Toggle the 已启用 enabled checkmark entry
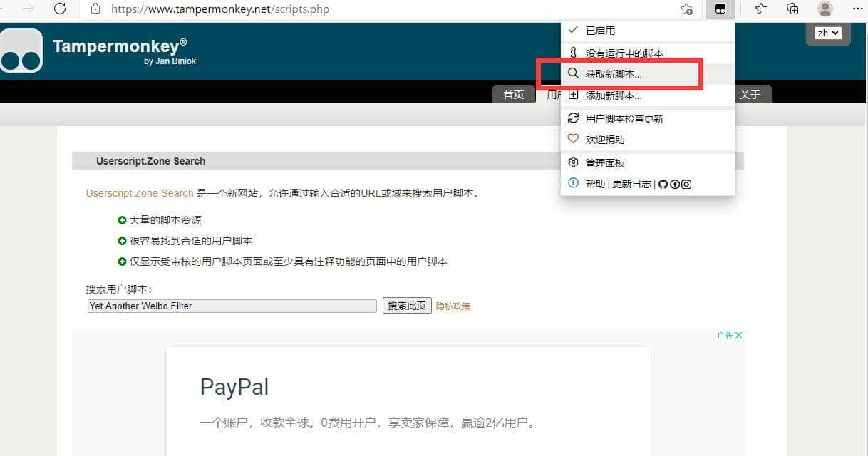This screenshot has height=456, width=868. (647, 31)
